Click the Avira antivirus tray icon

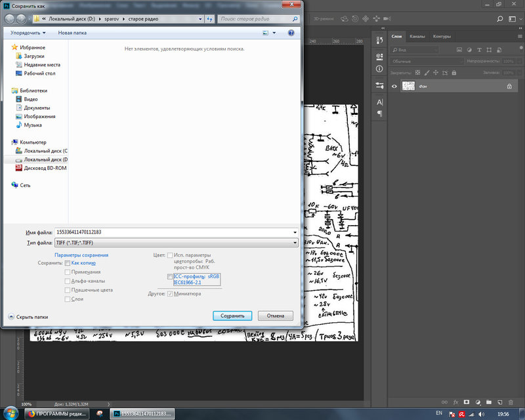point(462,414)
